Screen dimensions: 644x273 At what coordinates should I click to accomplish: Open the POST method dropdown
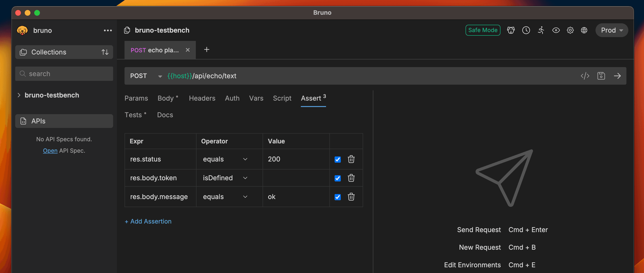click(x=146, y=76)
